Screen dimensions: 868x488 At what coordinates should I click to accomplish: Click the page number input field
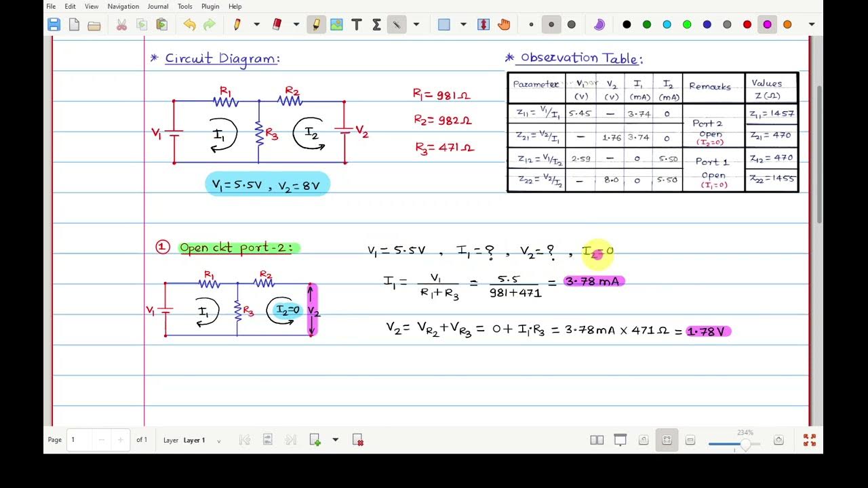[79, 440]
